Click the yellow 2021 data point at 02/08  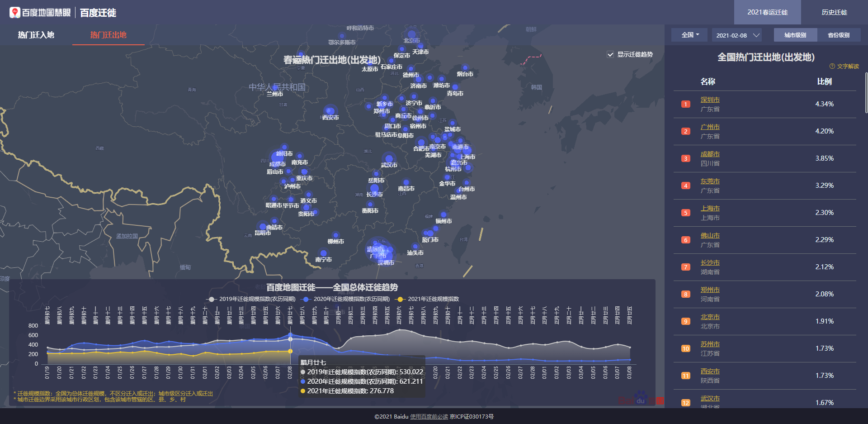point(290,351)
